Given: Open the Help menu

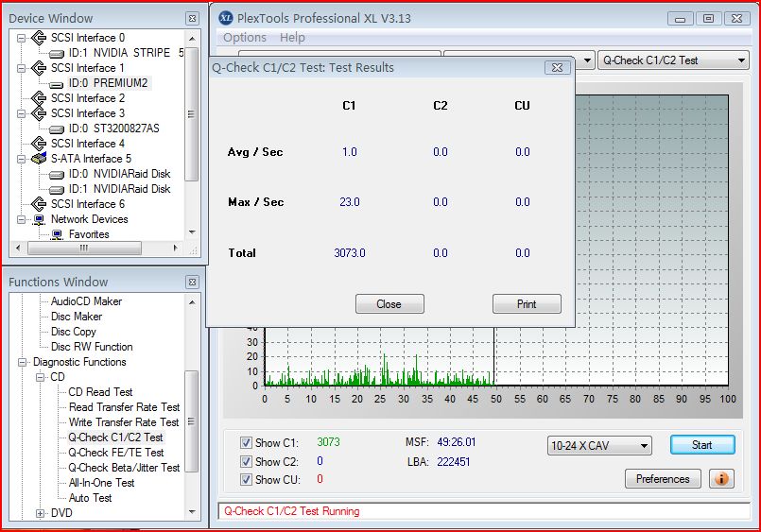Looking at the screenshot, I should [x=292, y=38].
